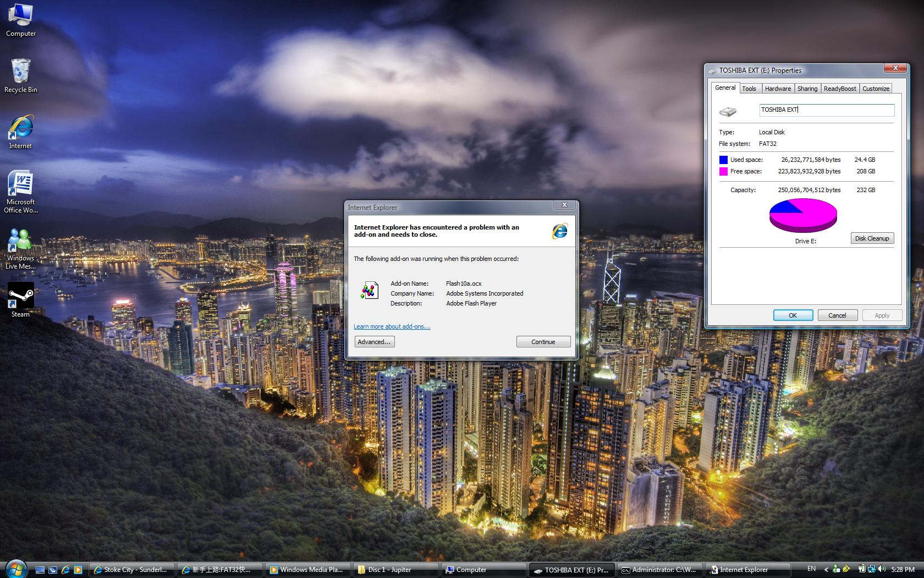Click the Advanced... button in error dialog

(x=375, y=342)
